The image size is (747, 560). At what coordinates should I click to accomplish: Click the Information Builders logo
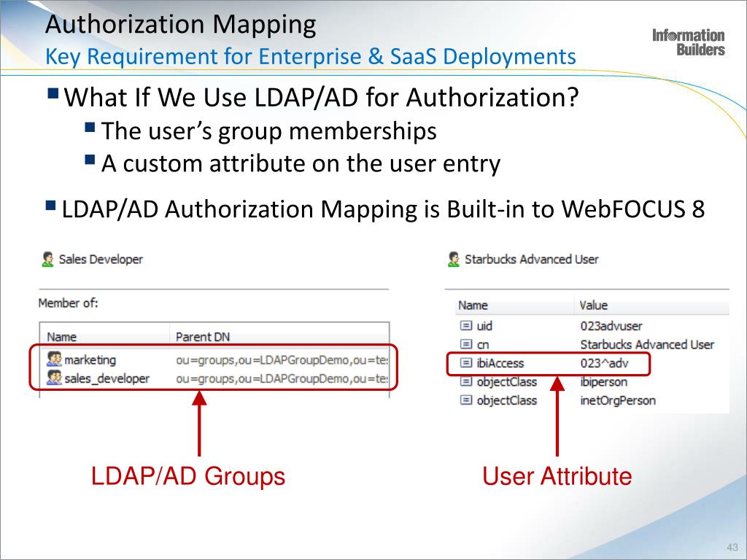pyautogui.click(x=689, y=42)
